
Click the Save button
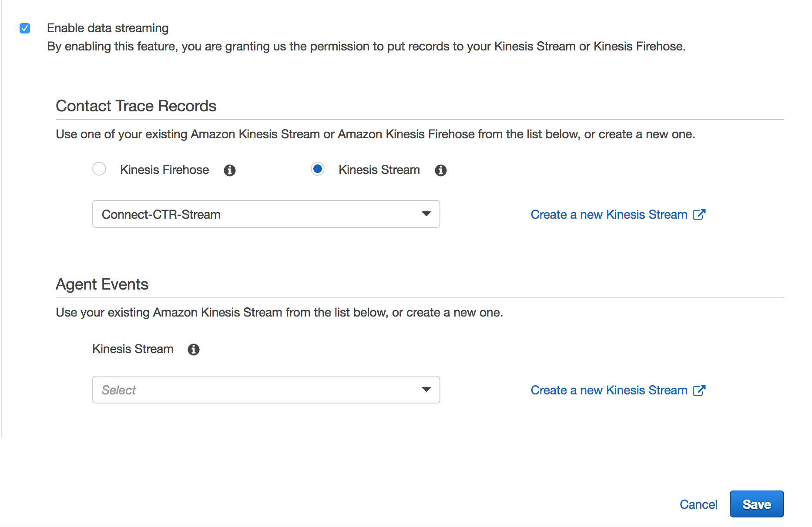click(757, 504)
